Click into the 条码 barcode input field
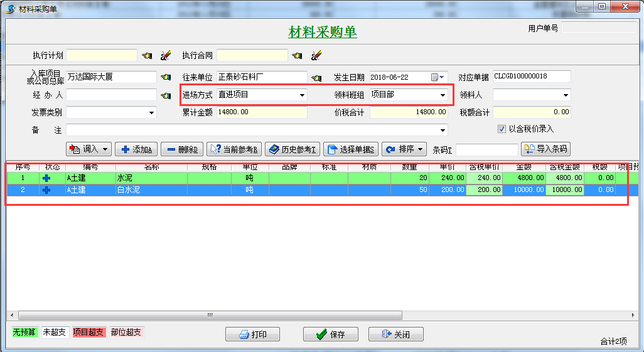This screenshot has width=644, height=352. pyautogui.click(x=487, y=149)
